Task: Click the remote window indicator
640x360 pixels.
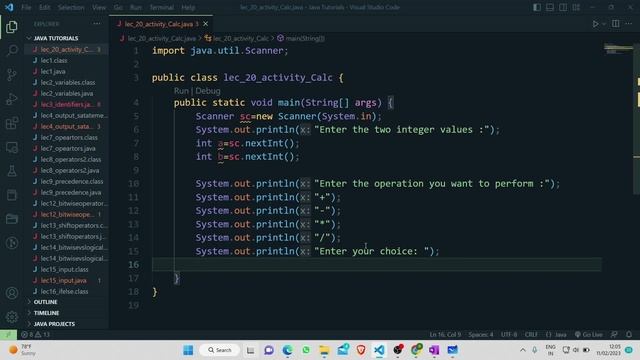Action: click(8, 334)
